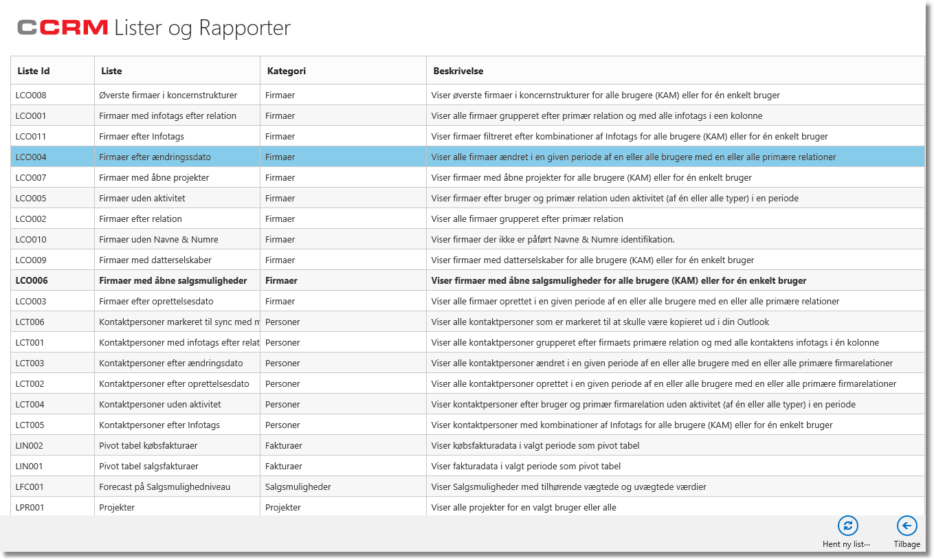This screenshot has width=934, height=560.
Task: Click the LCT004 list id cell
Action: [x=53, y=404]
